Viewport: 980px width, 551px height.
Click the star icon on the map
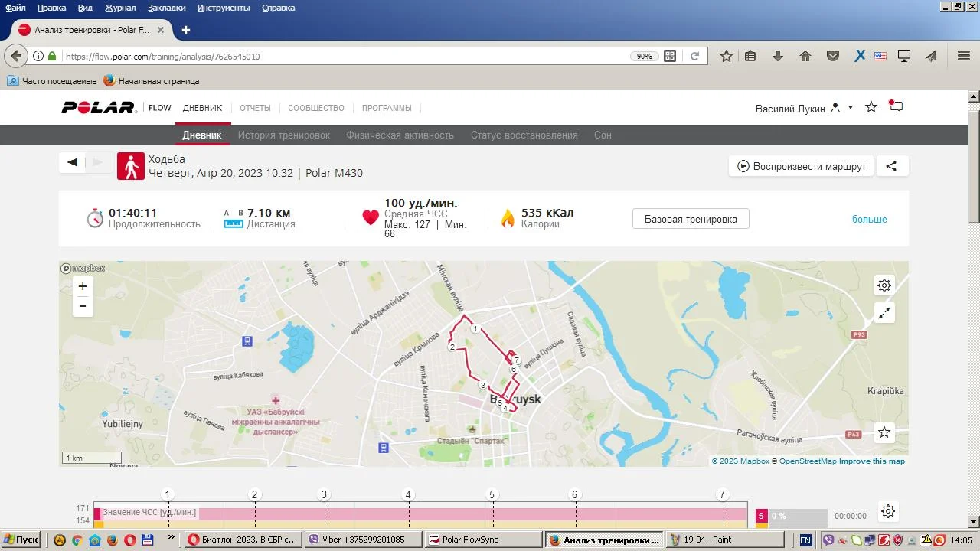point(884,433)
